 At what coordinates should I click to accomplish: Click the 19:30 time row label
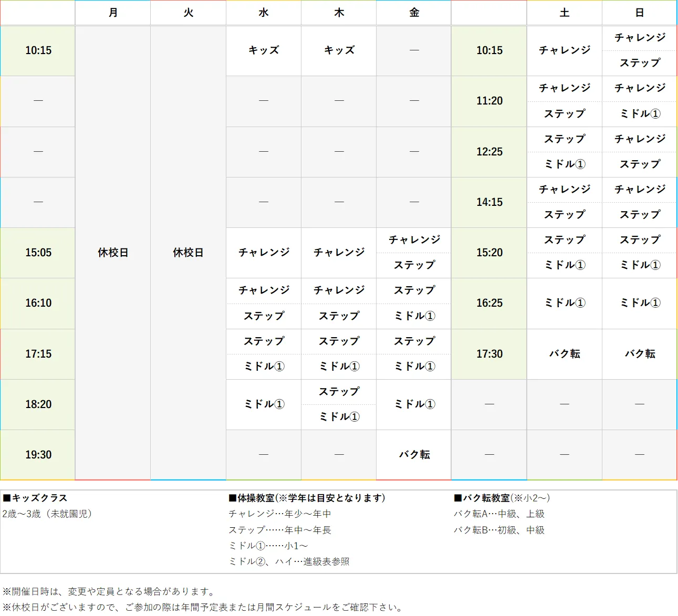(37, 455)
